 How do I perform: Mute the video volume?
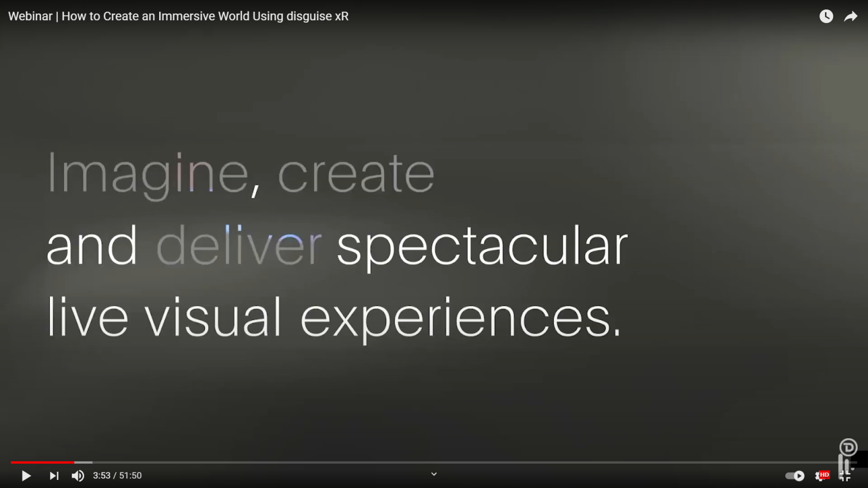pos(78,476)
